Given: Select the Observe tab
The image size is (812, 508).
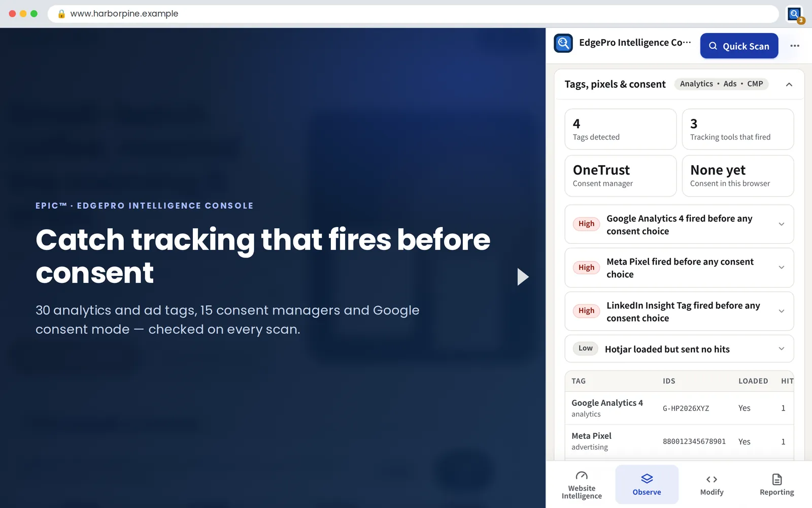Looking at the screenshot, I should (x=647, y=485).
